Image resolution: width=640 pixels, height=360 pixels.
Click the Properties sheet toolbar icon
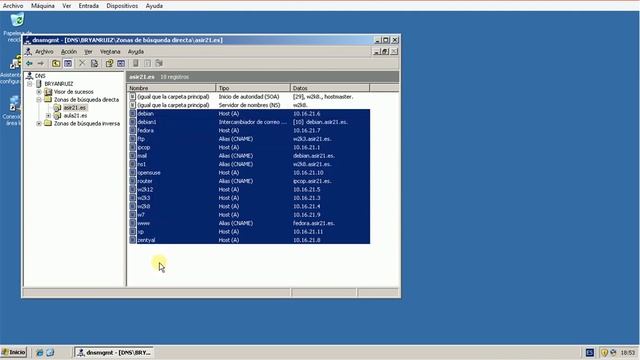pyautogui.click(x=94, y=63)
